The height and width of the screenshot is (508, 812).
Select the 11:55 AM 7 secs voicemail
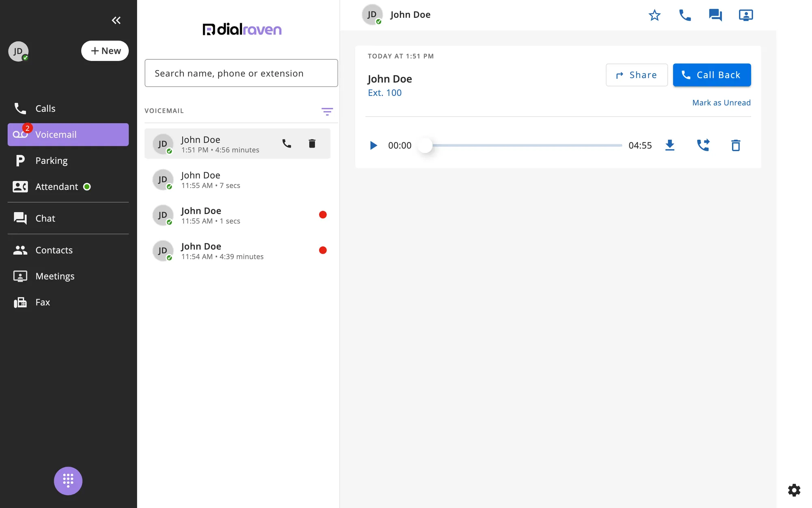[238, 180]
